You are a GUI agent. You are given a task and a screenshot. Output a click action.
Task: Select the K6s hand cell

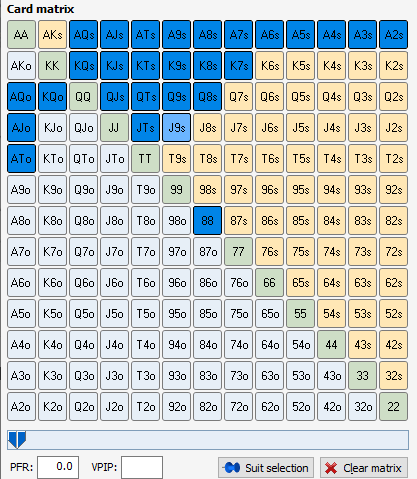click(x=269, y=66)
